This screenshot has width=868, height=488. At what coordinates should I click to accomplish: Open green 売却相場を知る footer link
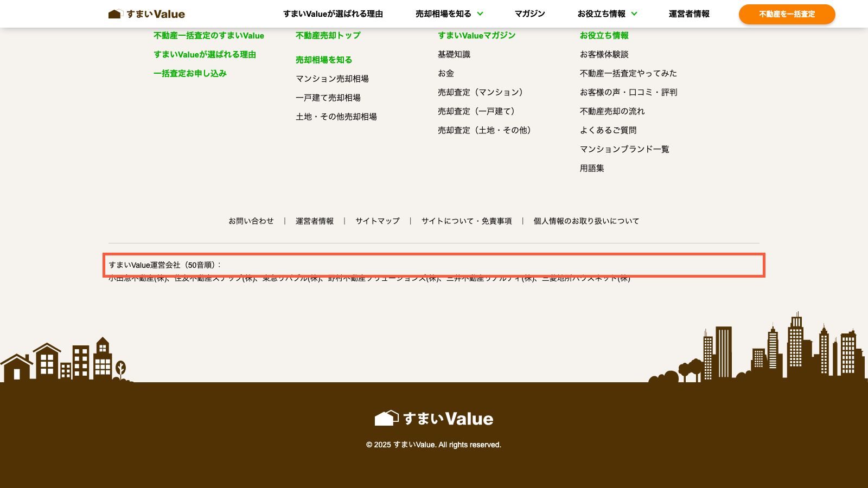pyautogui.click(x=324, y=60)
